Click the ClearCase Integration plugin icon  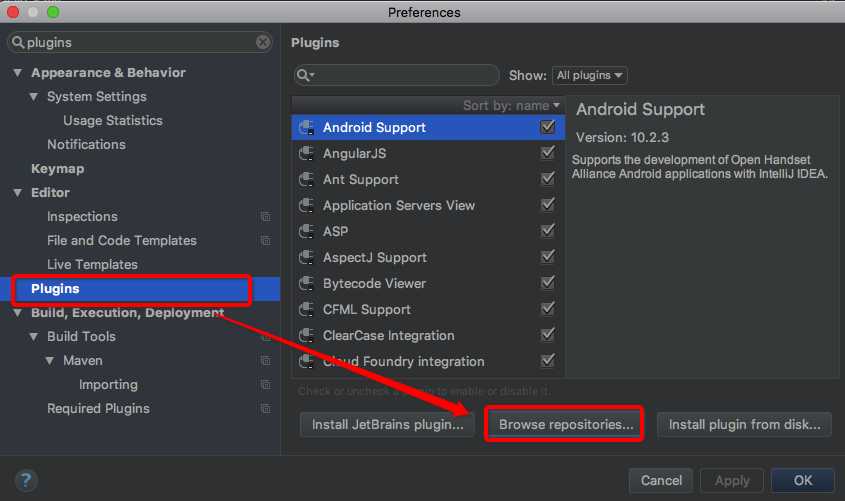click(x=306, y=335)
